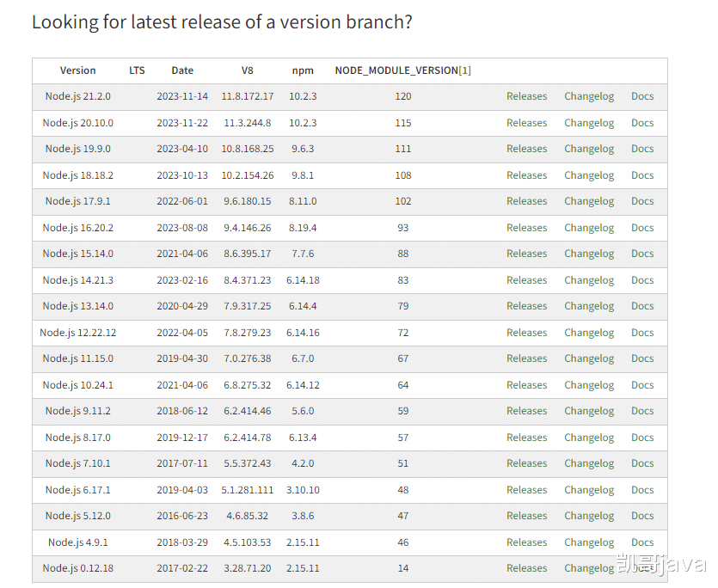
Task: Open Docs for Node.js 7.10.1
Action: pos(642,463)
